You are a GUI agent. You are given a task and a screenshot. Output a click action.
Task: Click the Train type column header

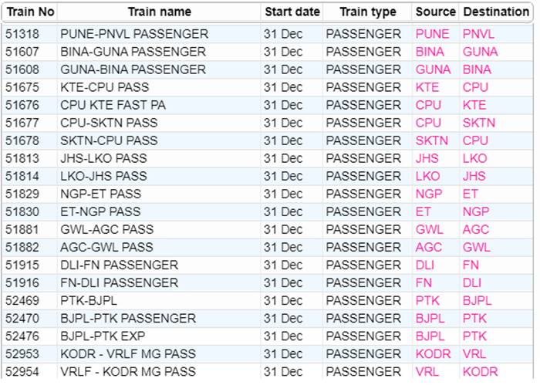coord(367,12)
